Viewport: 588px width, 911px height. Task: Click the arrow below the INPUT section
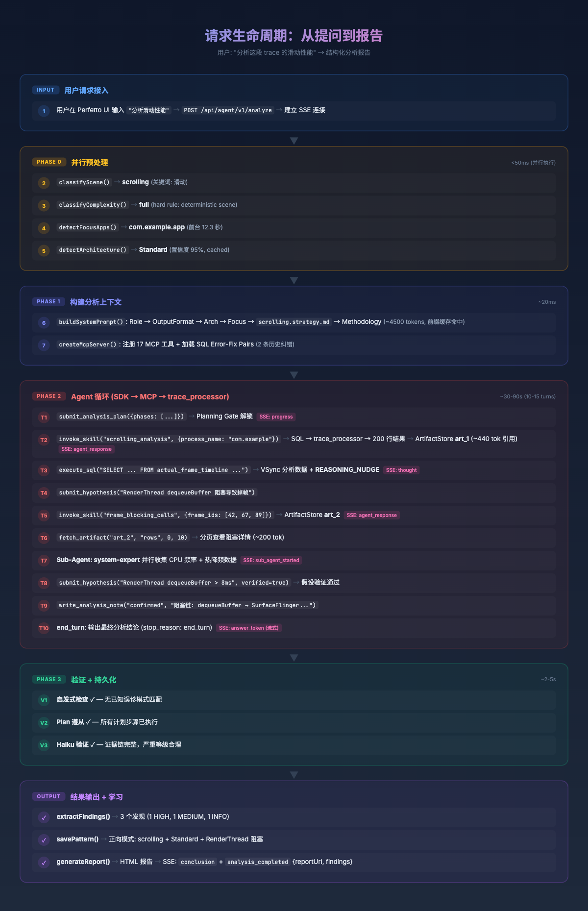pyautogui.click(x=294, y=141)
